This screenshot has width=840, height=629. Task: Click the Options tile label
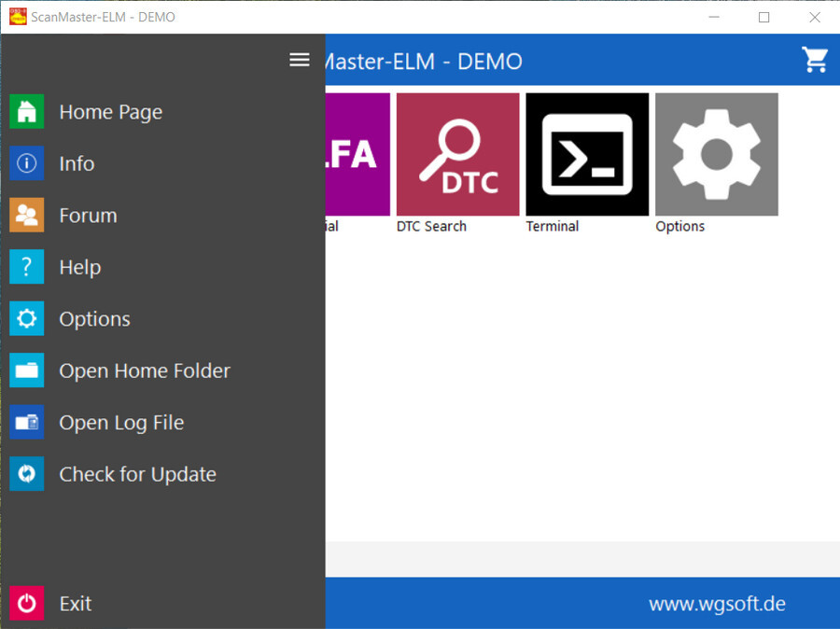pos(679,227)
